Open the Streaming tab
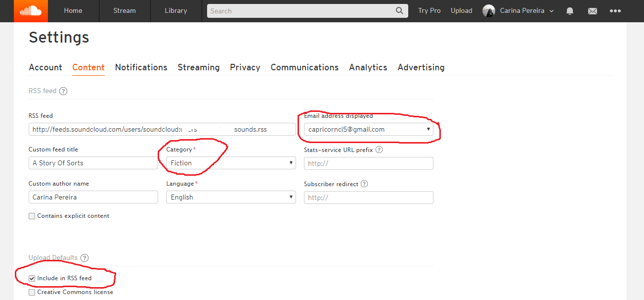 click(x=199, y=67)
